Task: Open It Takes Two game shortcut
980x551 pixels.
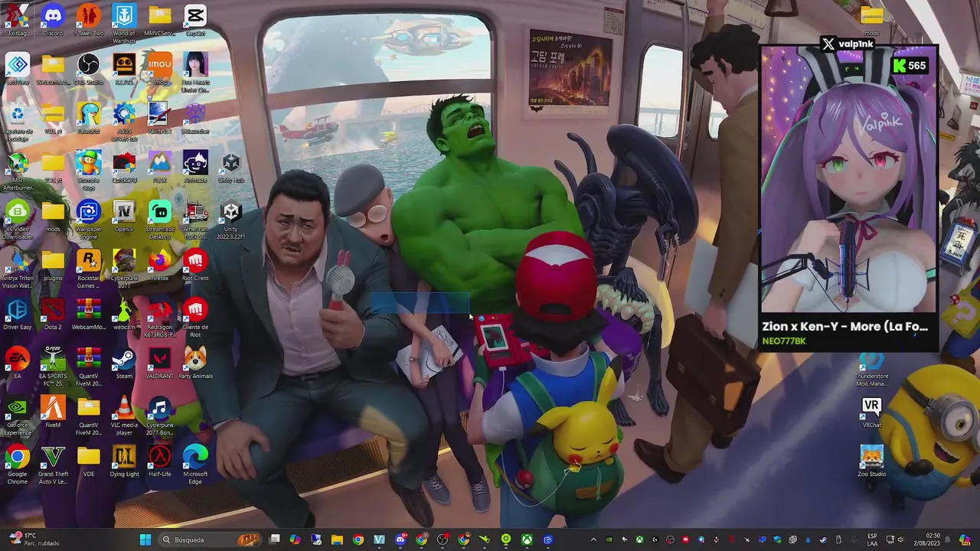Action: [88, 20]
